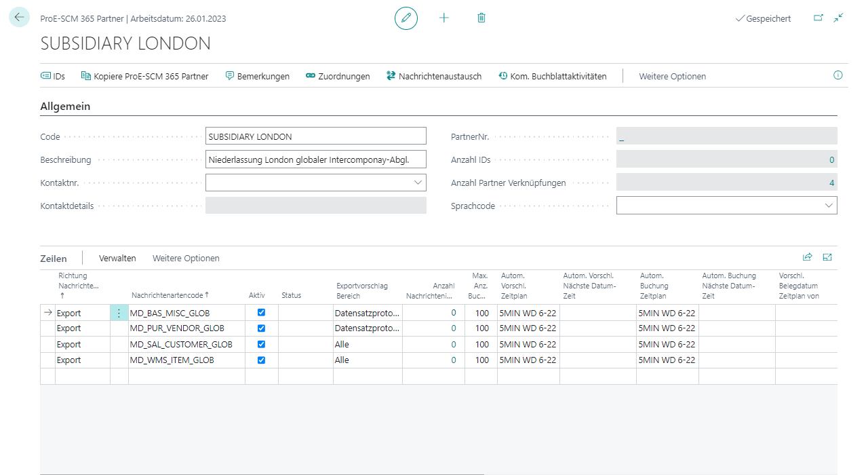
Task: Click Datensatzproto... in MD_BAS_MISC_GLOB row
Action: coord(368,313)
